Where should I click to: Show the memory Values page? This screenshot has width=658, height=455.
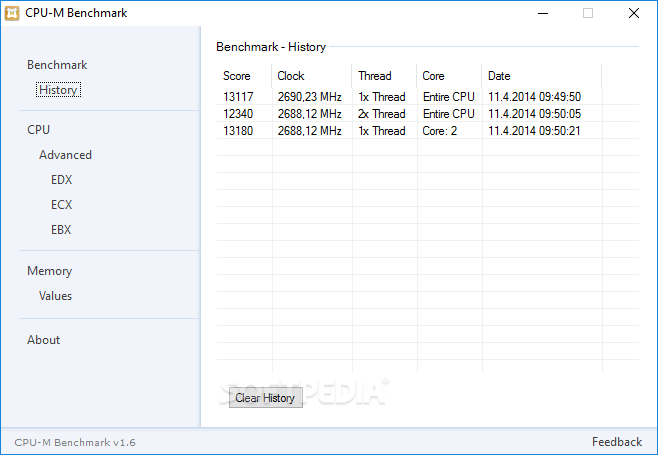pos(55,296)
